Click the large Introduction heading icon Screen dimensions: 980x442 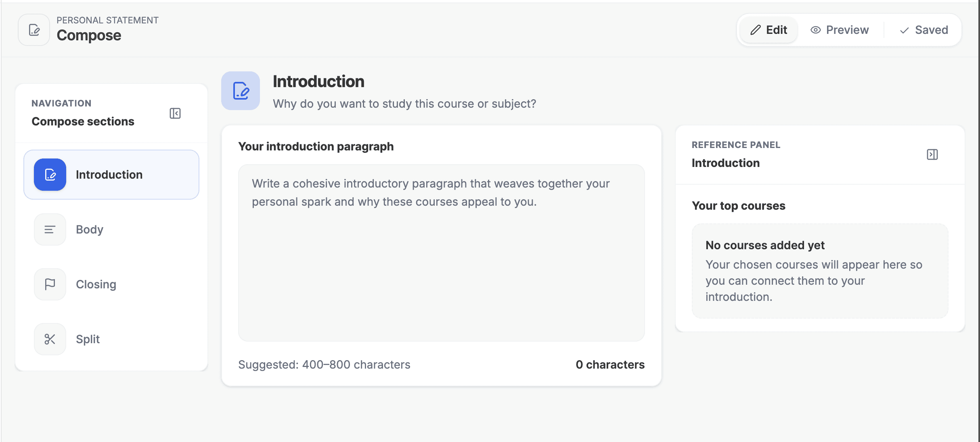tap(241, 91)
